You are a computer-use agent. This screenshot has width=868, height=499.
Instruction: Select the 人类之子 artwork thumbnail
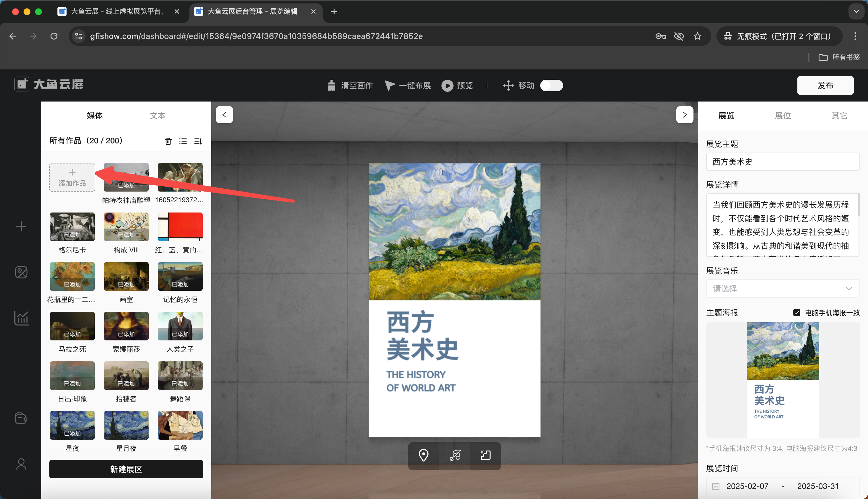180,326
